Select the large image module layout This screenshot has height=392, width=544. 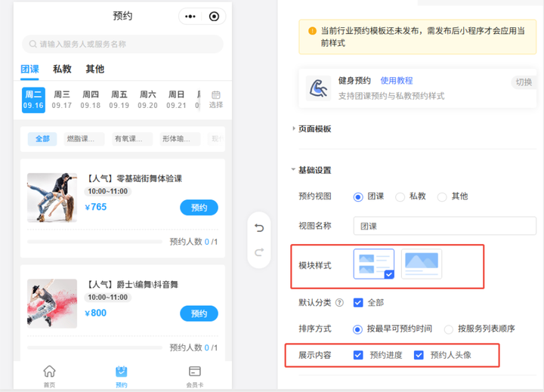click(x=422, y=264)
